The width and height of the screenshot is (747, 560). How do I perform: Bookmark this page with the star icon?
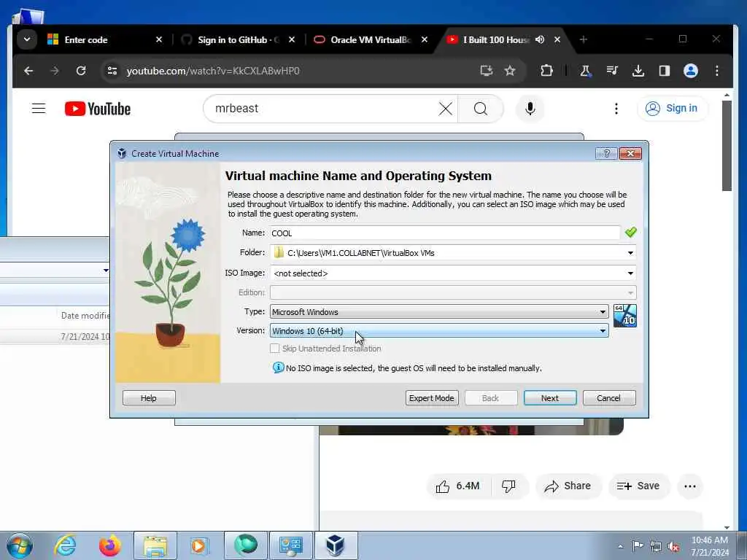coord(510,71)
